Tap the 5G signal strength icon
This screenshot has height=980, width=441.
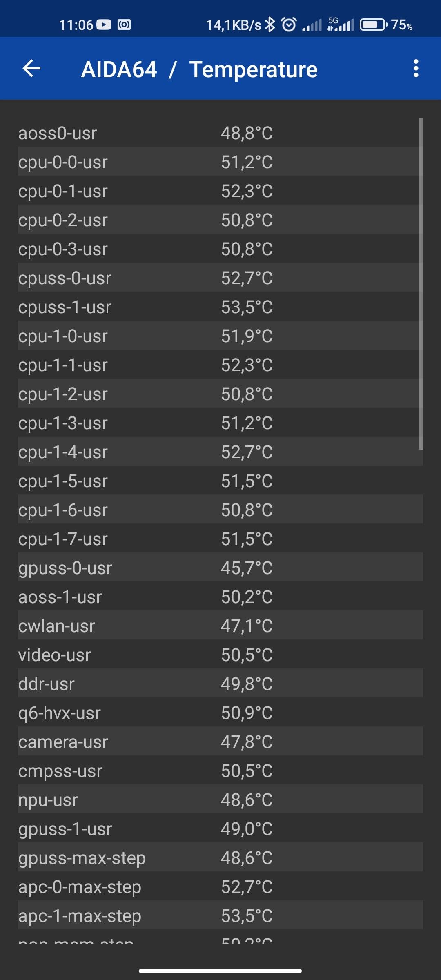pos(340,24)
